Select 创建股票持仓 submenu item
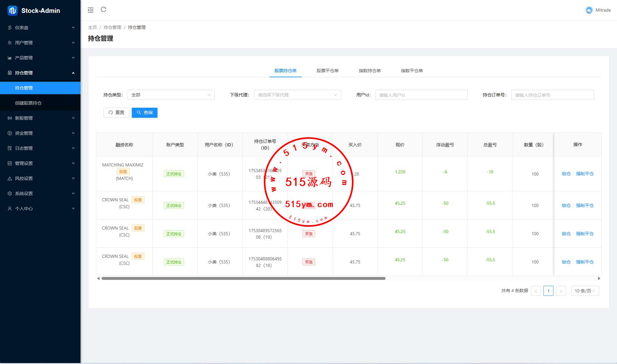The height and width of the screenshot is (364, 617). (28, 103)
